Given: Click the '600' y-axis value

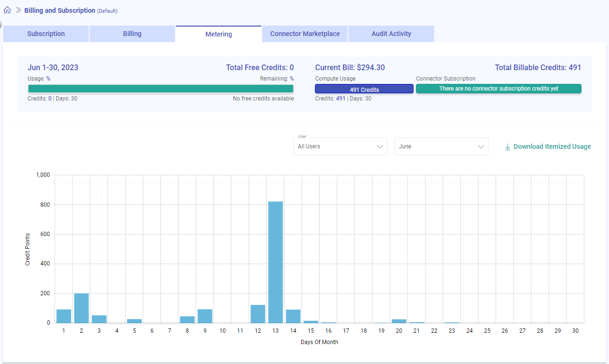Looking at the screenshot, I should (x=45, y=234).
